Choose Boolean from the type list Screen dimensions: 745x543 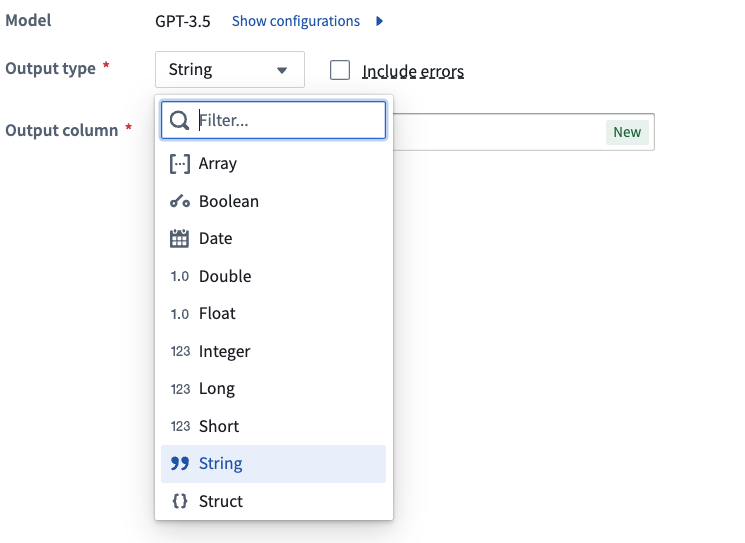coord(273,201)
